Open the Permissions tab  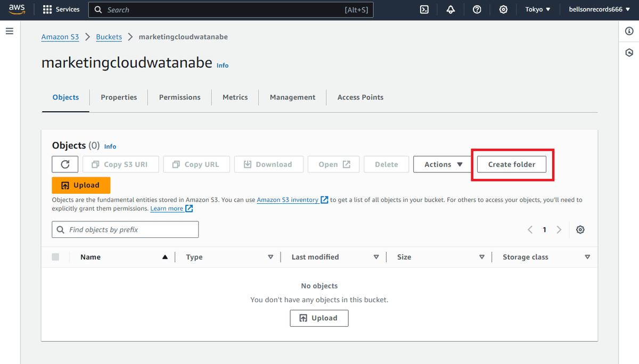pos(180,97)
